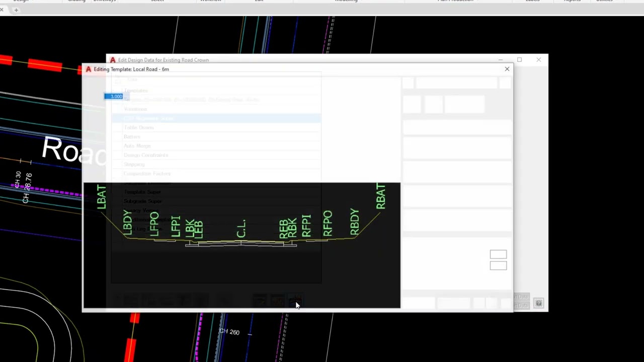Image resolution: width=644 pixels, height=362 pixels.
Task: Open a new drawing tab with plus
Action: (x=16, y=10)
